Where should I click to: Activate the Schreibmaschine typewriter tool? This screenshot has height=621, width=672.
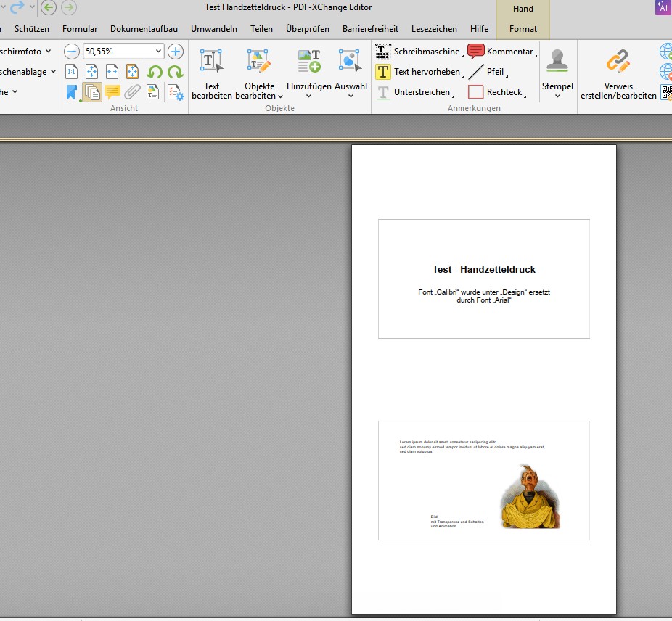click(419, 52)
